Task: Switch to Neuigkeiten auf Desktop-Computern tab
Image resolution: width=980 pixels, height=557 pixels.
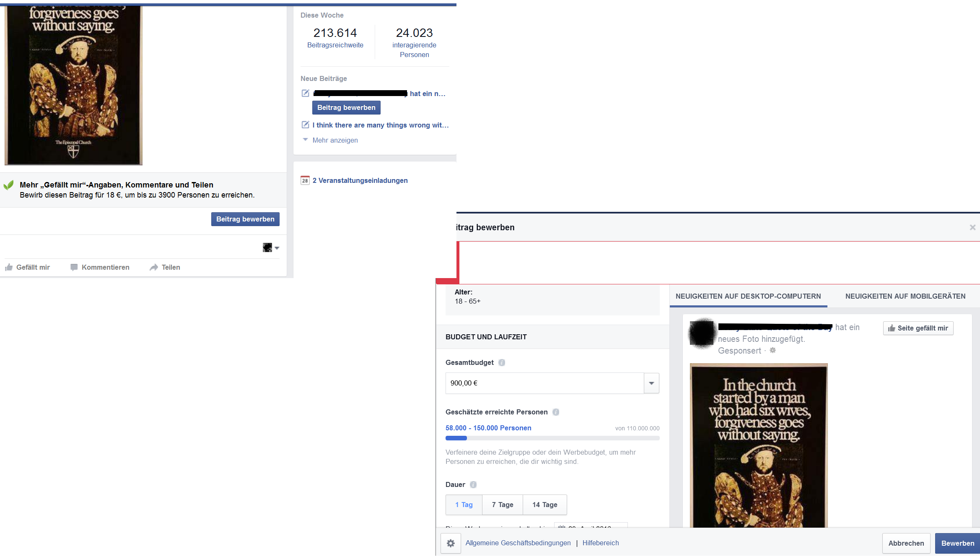Action: (x=748, y=296)
